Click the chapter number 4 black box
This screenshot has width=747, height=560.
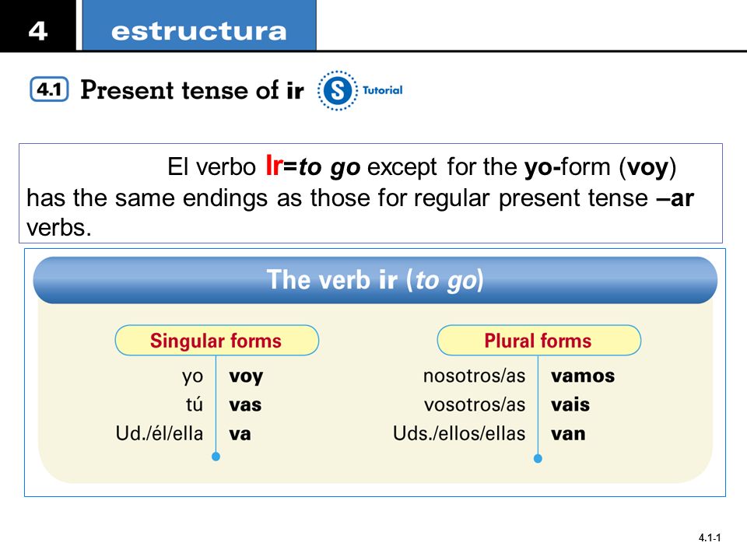tap(37, 25)
